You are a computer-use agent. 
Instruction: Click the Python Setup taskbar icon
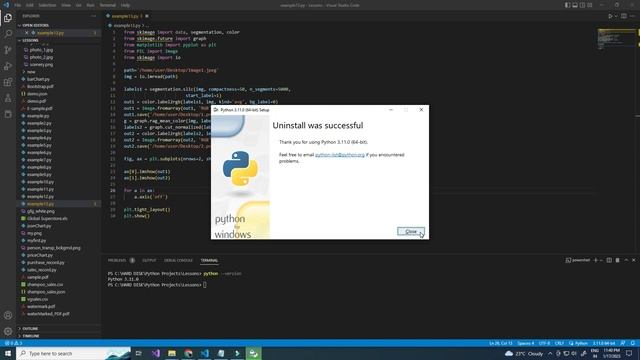(x=253, y=353)
